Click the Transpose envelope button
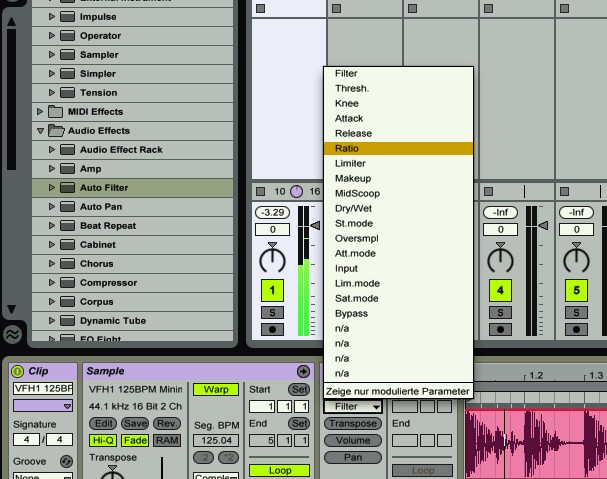The image size is (607, 479). pyautogui.click(x=353, y=423)
